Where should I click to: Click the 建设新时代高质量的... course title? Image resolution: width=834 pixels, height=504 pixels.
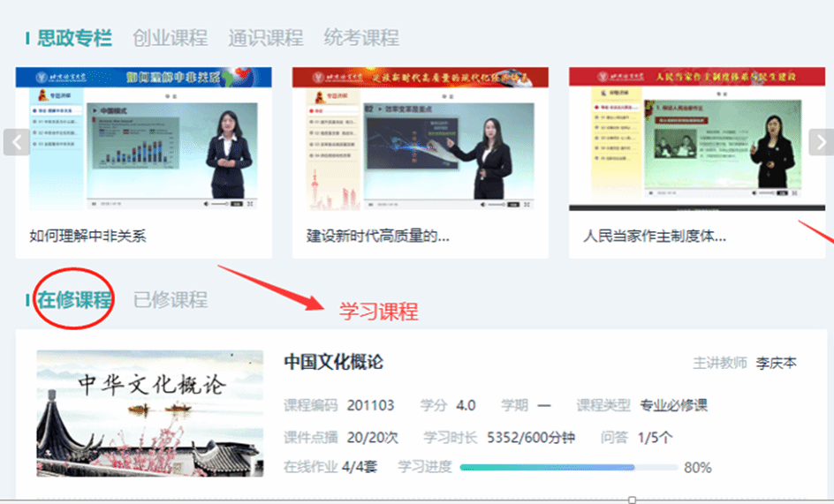coord(378,236)
